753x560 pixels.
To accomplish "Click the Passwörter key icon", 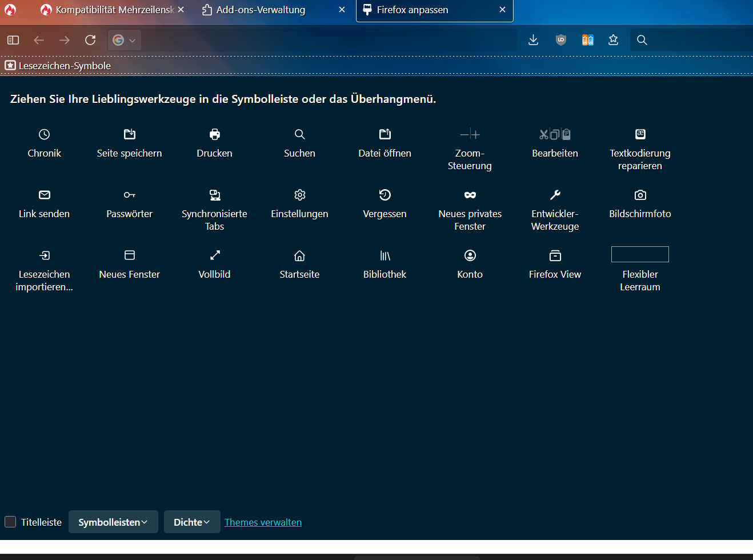I will coord(129,195).
